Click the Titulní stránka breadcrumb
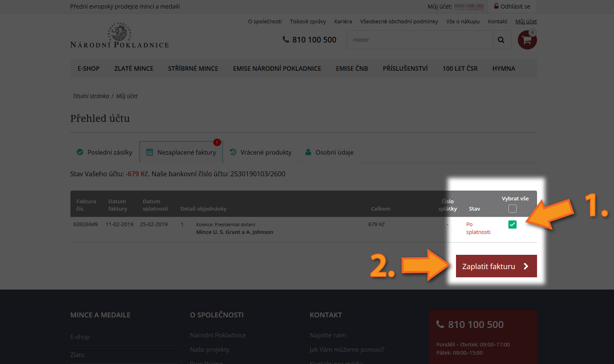 click(x=91, y=96)
